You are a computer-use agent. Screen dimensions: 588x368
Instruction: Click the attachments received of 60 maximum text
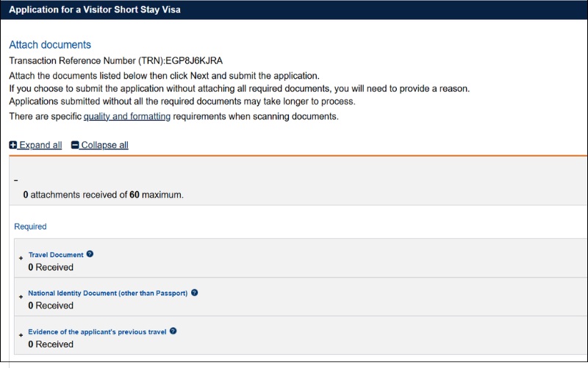click(x=103, y=195)
